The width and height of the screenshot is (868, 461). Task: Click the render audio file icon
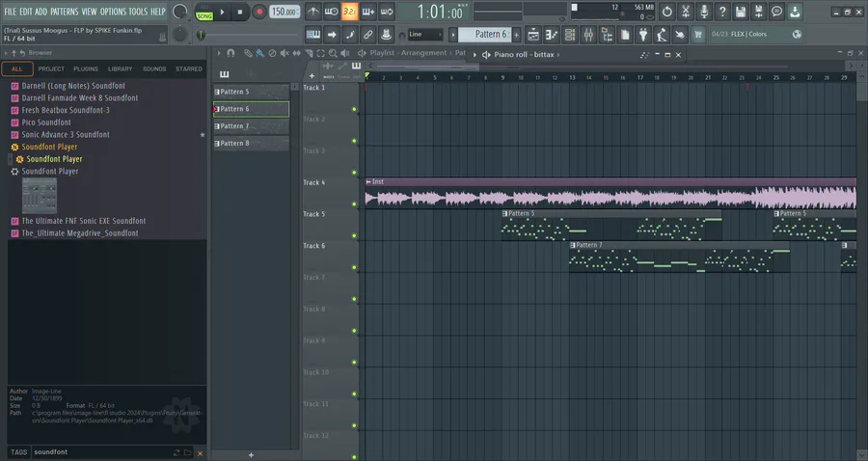click(x=758, y=12)
